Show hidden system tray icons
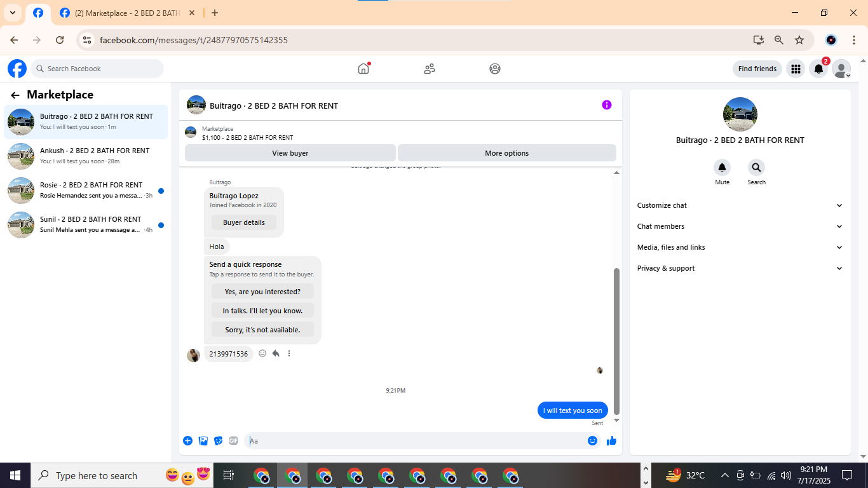Screen dimensions: 868x488 [x=724, y=475]
